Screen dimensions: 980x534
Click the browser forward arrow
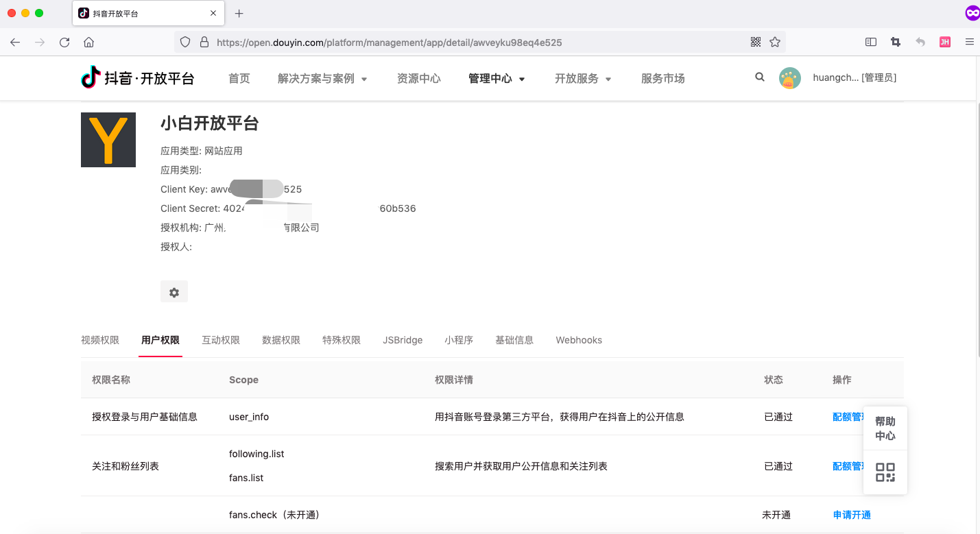(40, 42)
